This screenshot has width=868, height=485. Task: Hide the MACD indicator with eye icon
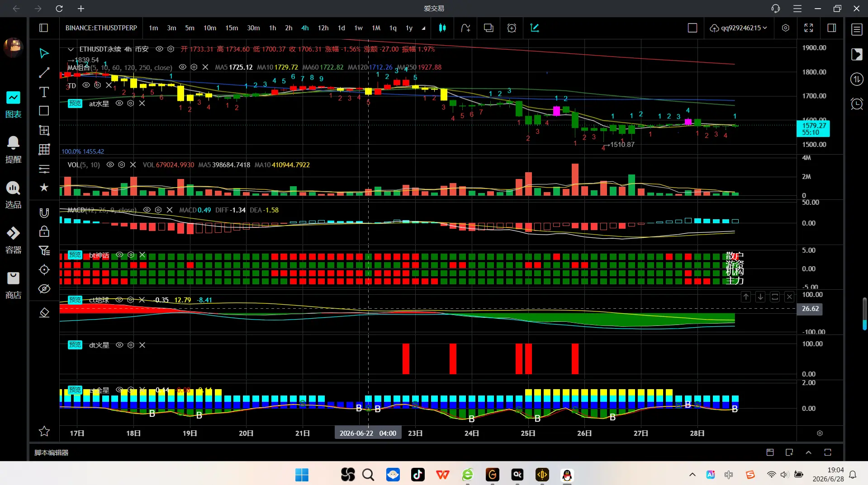147,210
